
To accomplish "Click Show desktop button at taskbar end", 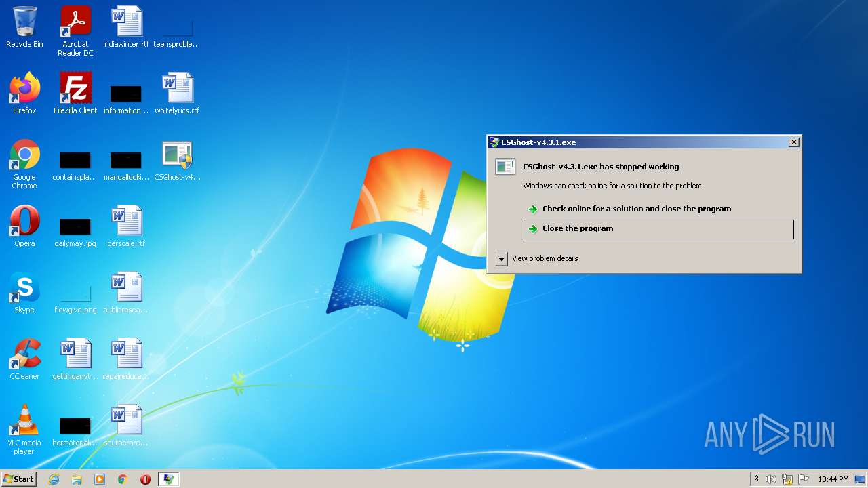I will coord(861,479).
